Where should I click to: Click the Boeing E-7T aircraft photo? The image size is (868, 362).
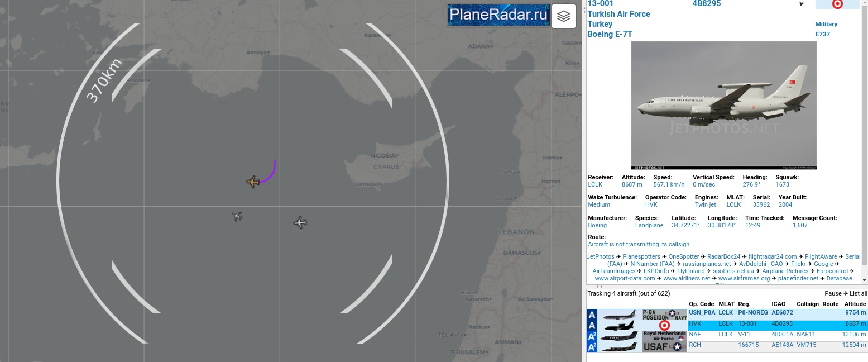[x=723, y=105]
